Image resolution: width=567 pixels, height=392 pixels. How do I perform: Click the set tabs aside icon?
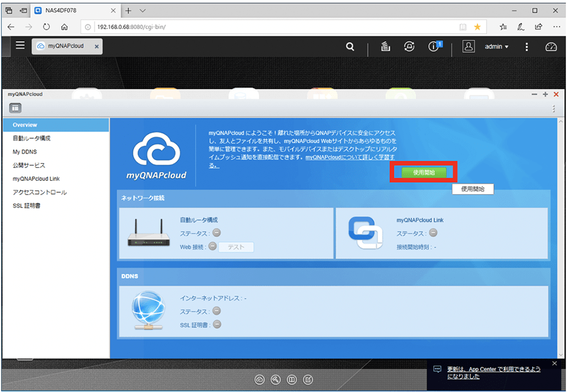tap(23, 11)
